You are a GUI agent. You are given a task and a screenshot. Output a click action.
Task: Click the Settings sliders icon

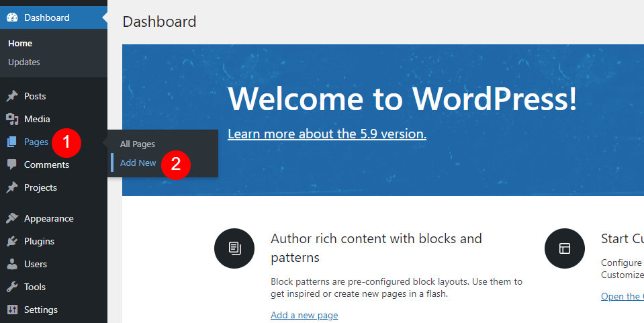(12, 310)
